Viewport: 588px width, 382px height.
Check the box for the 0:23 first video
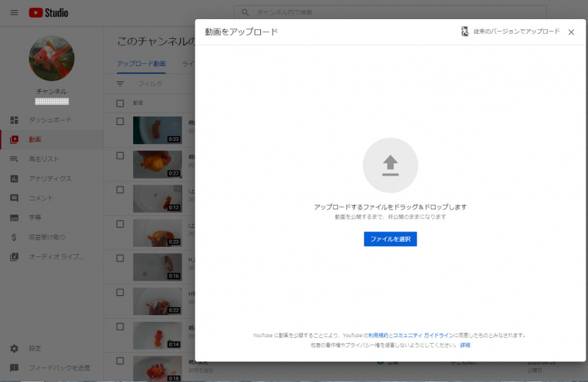pos(121,122)
